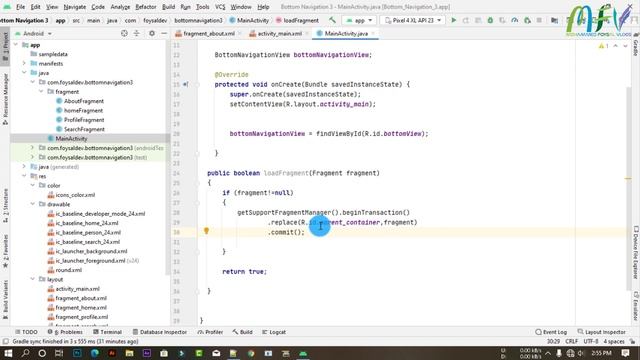This screenshot has width=640, height=360.
Task: Expand the manifests folder
Action: tap(24, 63)
